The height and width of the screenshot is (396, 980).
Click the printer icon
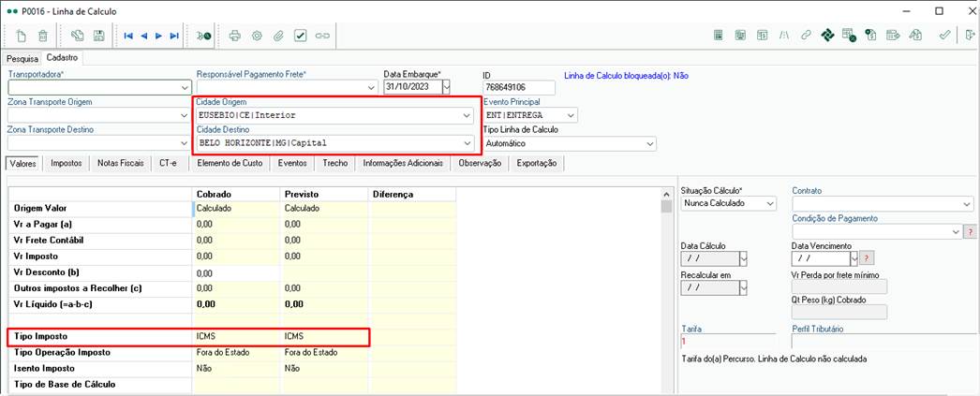point(235,36)
